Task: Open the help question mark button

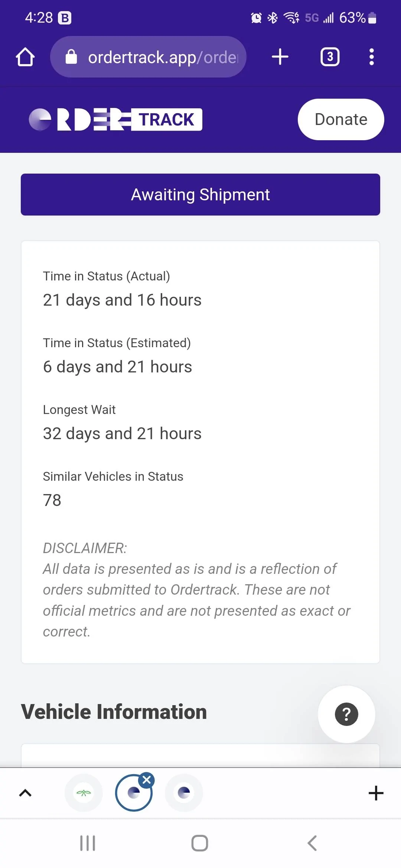Action: 346,714
